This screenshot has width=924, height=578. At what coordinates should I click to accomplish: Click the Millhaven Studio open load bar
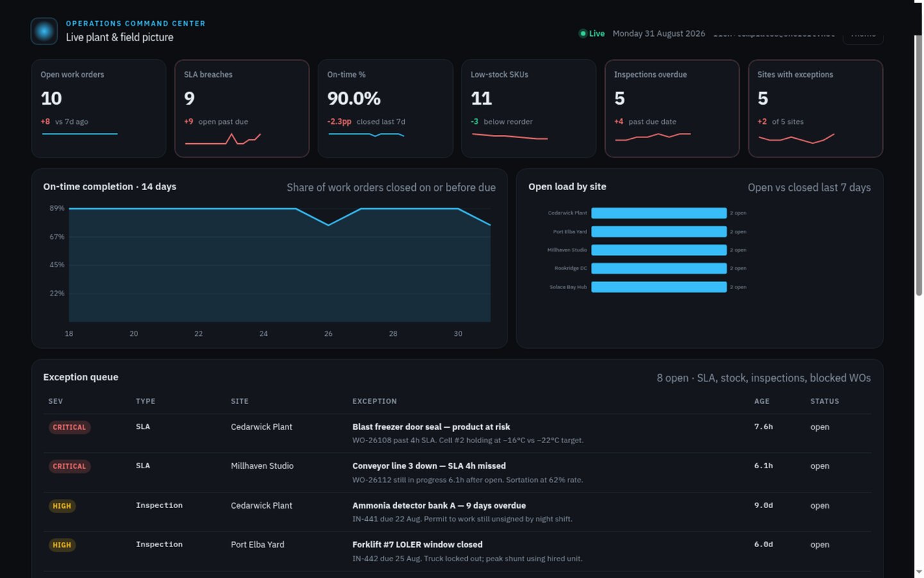659,250
